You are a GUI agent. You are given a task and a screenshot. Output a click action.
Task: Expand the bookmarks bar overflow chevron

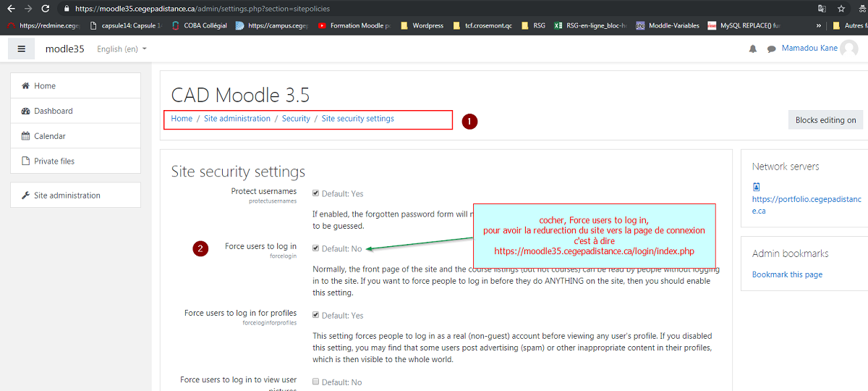819,25
